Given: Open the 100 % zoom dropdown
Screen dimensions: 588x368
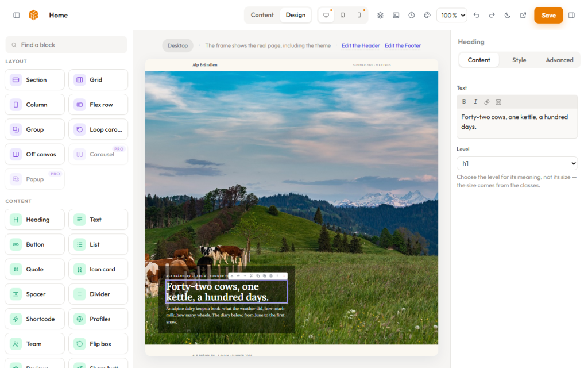Looking at the screenshot, I should tap(452, 16).
